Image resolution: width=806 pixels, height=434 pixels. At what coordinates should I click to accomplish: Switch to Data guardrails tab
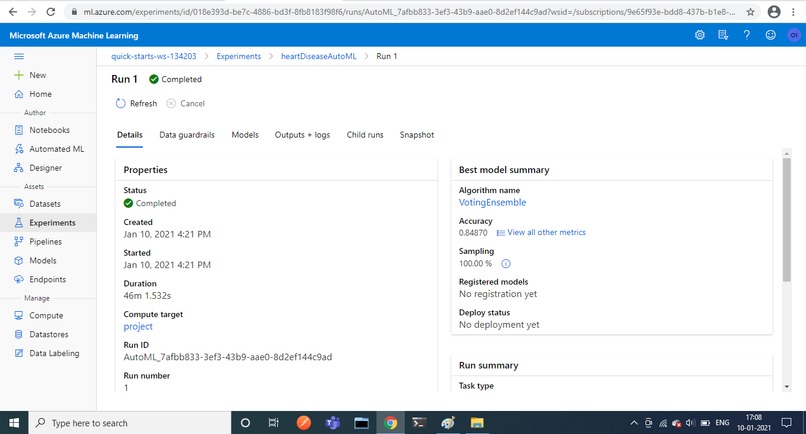point(187,135)
